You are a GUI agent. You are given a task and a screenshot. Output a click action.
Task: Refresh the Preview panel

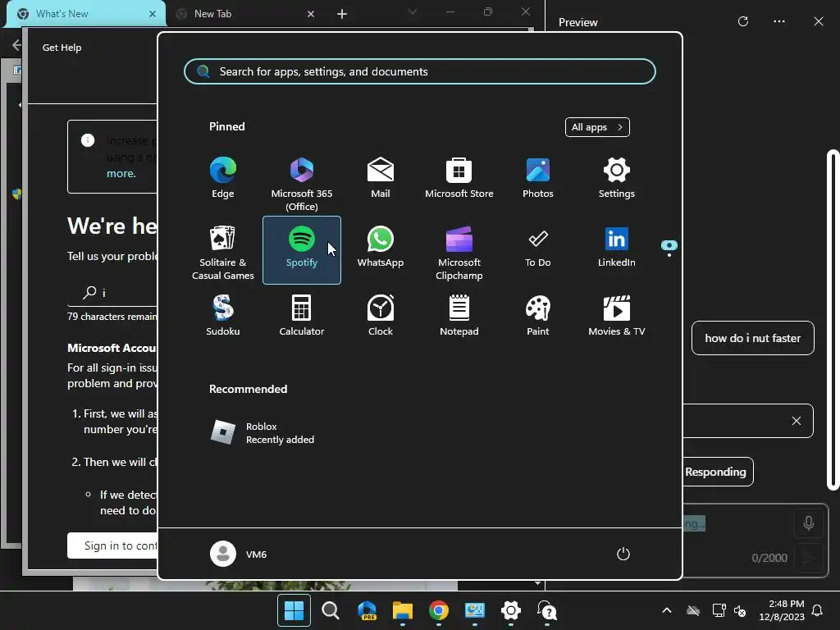tap(743, 21)
